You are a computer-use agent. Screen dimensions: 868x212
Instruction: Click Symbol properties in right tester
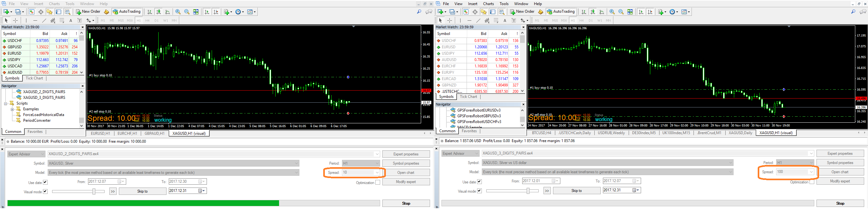(840, 163)
